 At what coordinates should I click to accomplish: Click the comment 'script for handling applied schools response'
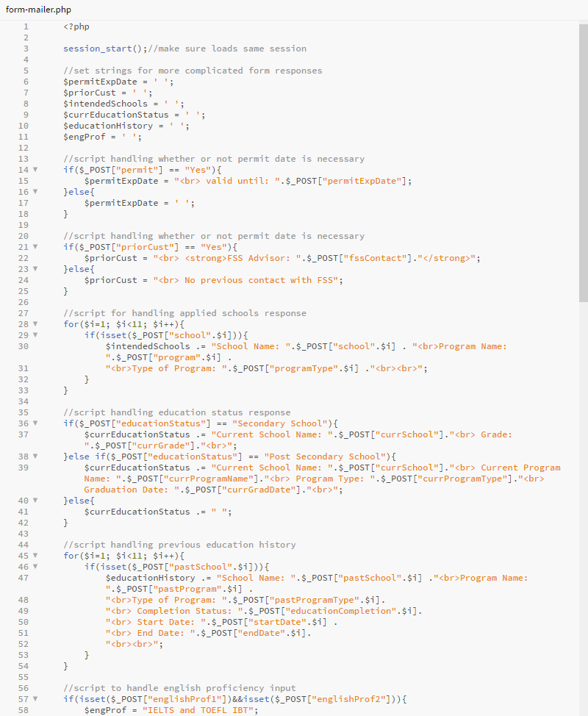[185, 313]
